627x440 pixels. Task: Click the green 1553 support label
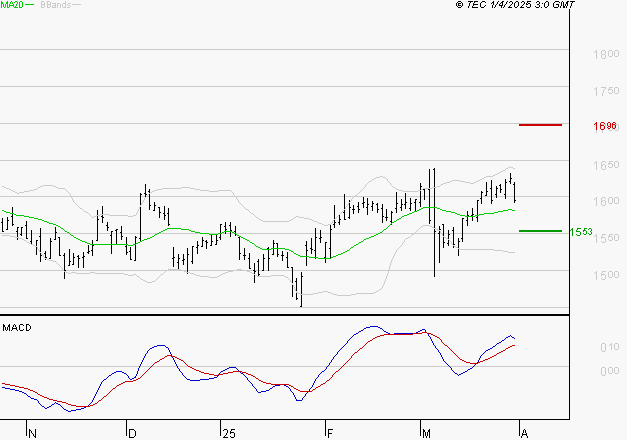tap(581, 232)
